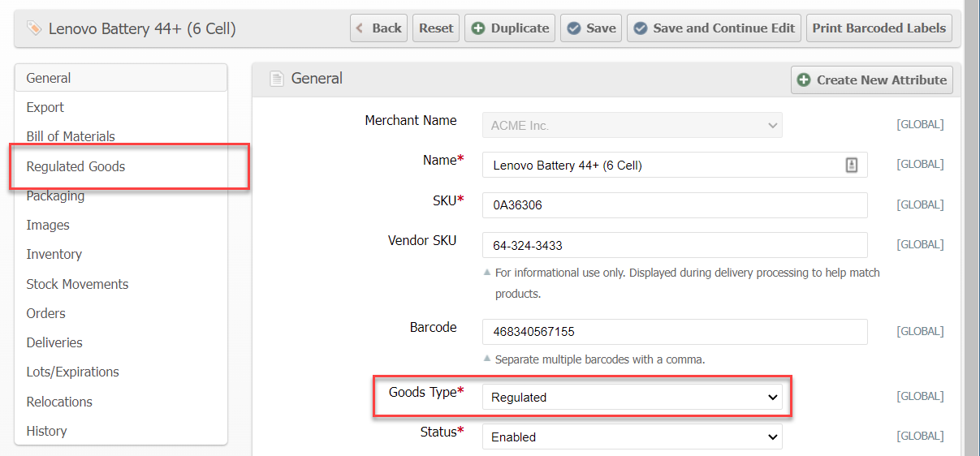Go to the Inventory tab
980x456 pixels.
point(54,254)
